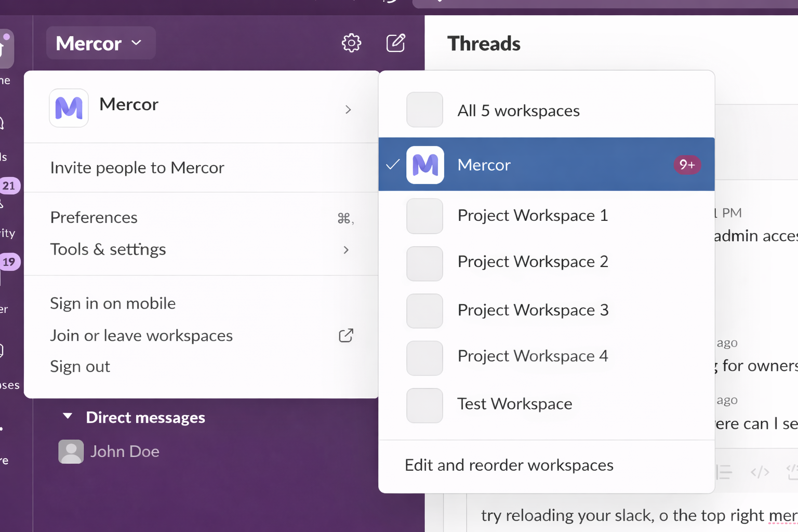Click the Project Workspace 3 icon tile

point(424,311)
